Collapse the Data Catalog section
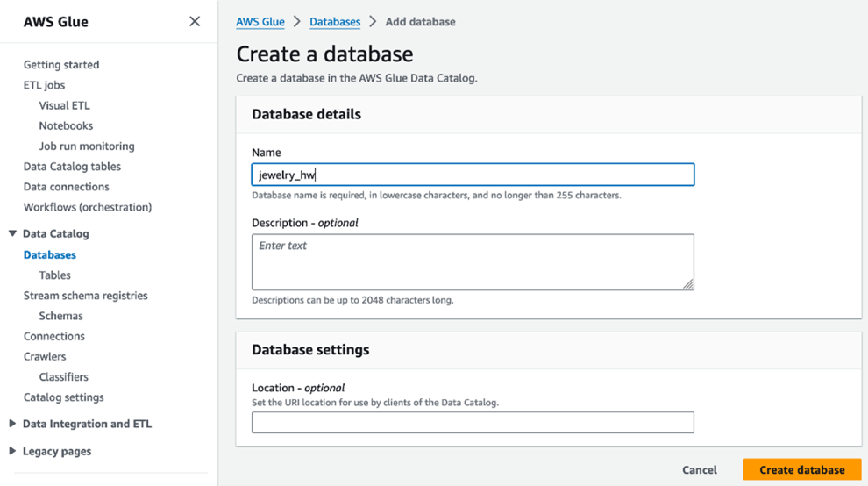Viewport: 868px width, 486px height. (12, 234)
